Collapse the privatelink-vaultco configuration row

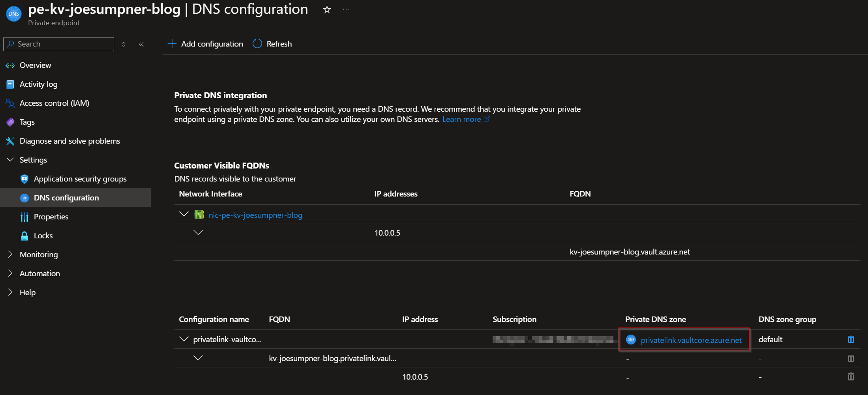pos(184,339)
